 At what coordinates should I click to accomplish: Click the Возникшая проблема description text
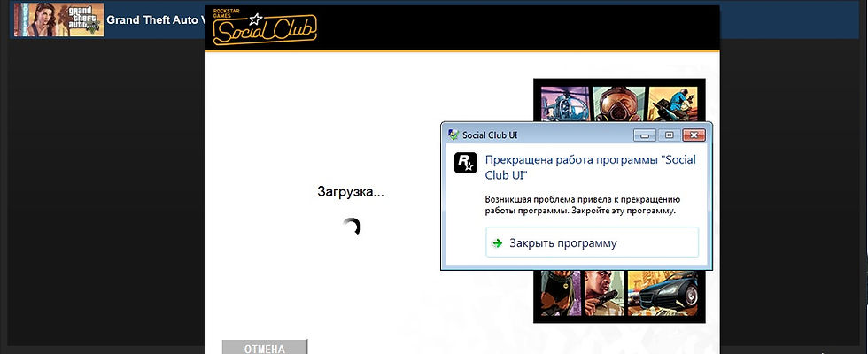583,205
